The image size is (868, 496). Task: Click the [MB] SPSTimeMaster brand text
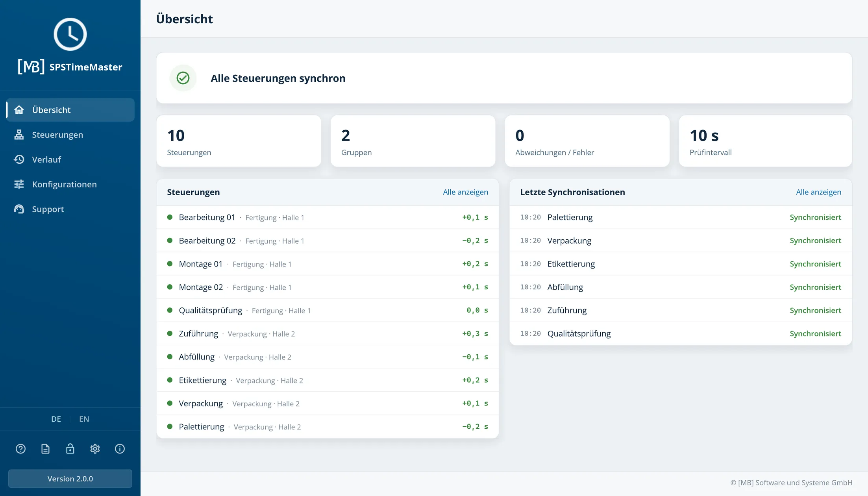(x=70, y=67)
